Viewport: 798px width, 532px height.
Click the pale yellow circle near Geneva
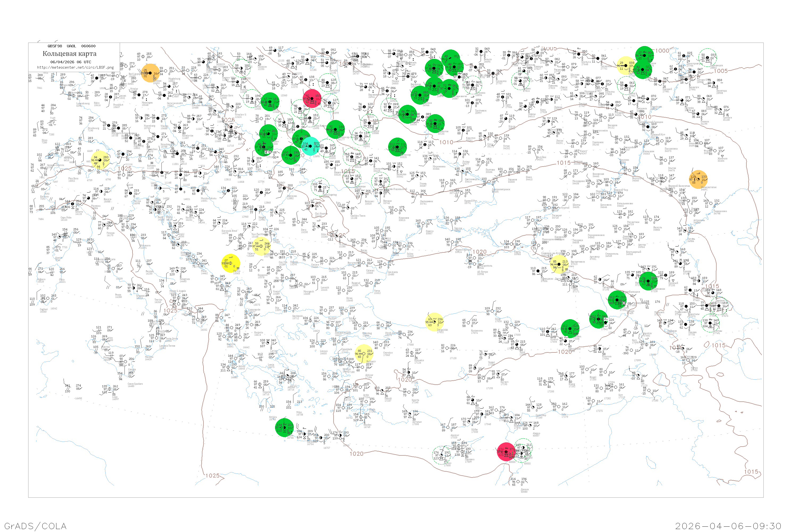(x=100, y=160)
